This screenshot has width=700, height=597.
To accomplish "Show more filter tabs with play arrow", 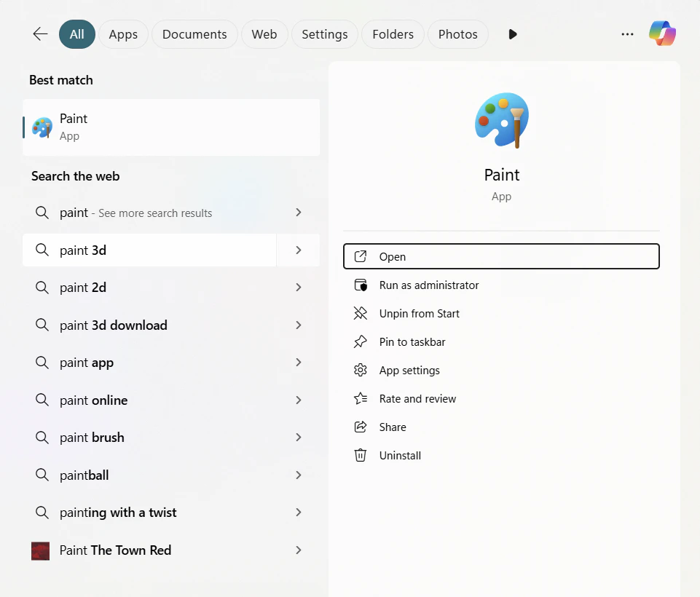I will pos(513,34).
